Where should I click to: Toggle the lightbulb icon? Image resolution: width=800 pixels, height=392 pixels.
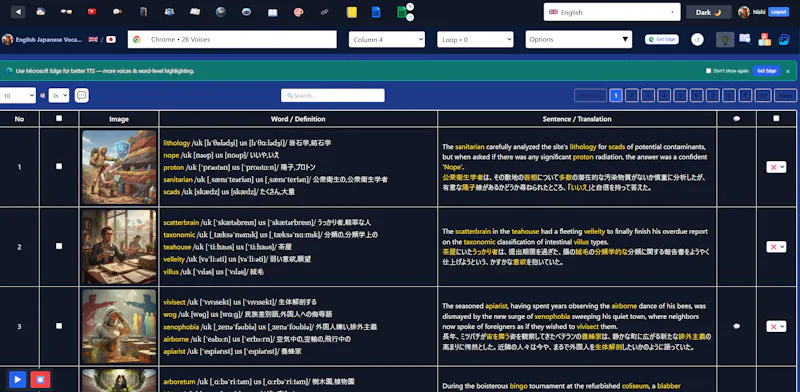coord(725,39)
